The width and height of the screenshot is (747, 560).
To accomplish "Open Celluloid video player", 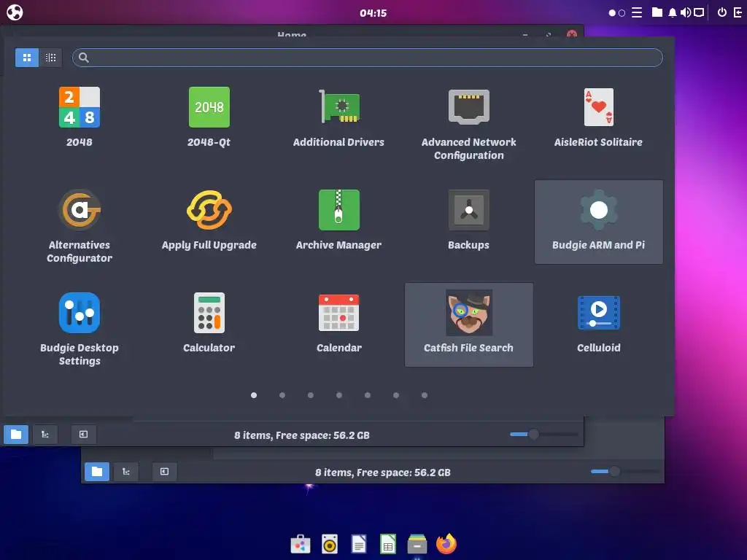I will point(598,323).
